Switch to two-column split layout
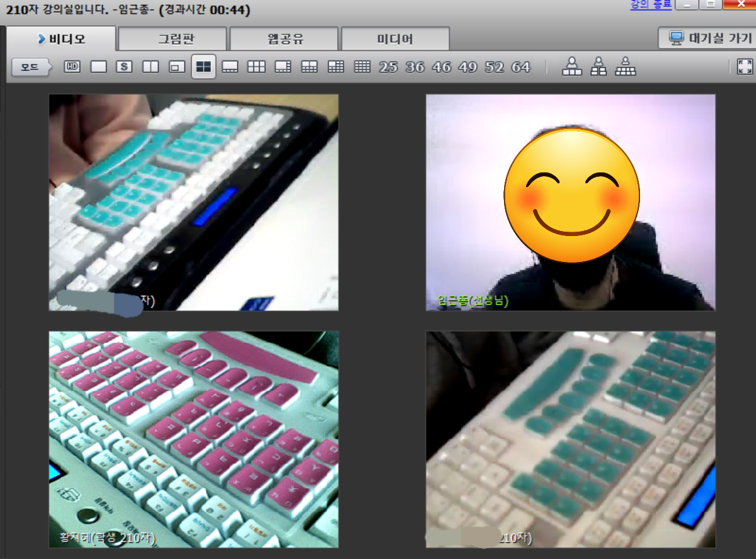This screenshot has width=756, height=559. click(151, 67)
